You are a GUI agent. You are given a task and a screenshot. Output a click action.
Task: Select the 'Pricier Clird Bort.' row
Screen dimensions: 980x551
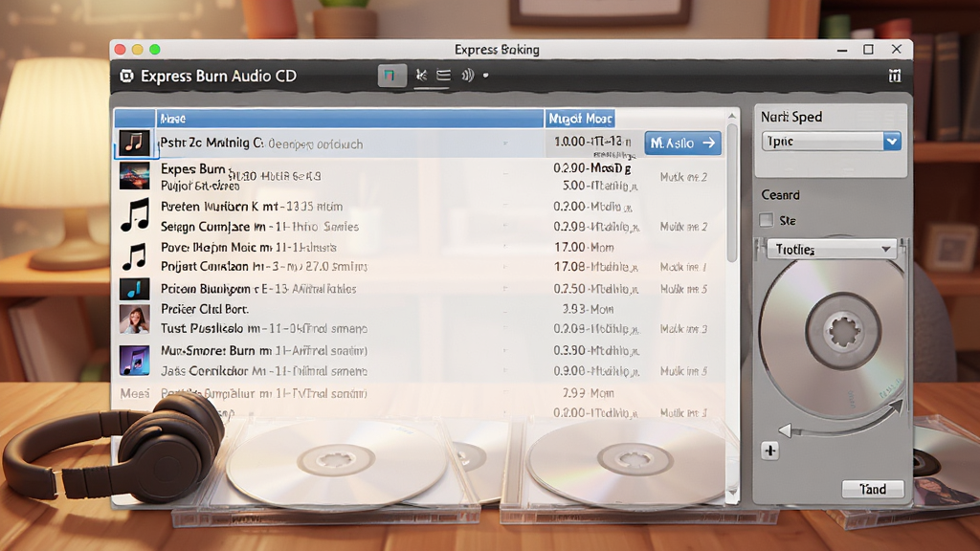click(205, 309)
